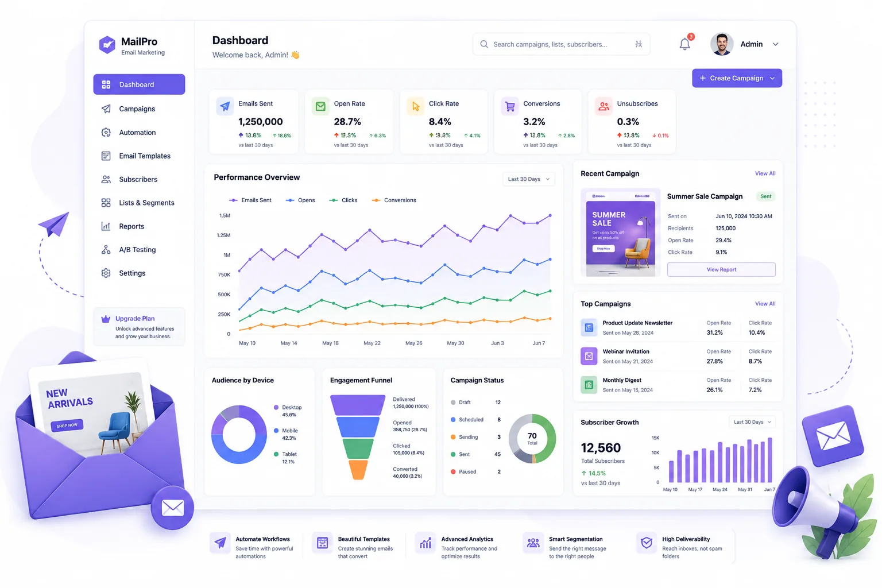Click View All in Top Campaigns

point(765,304)
